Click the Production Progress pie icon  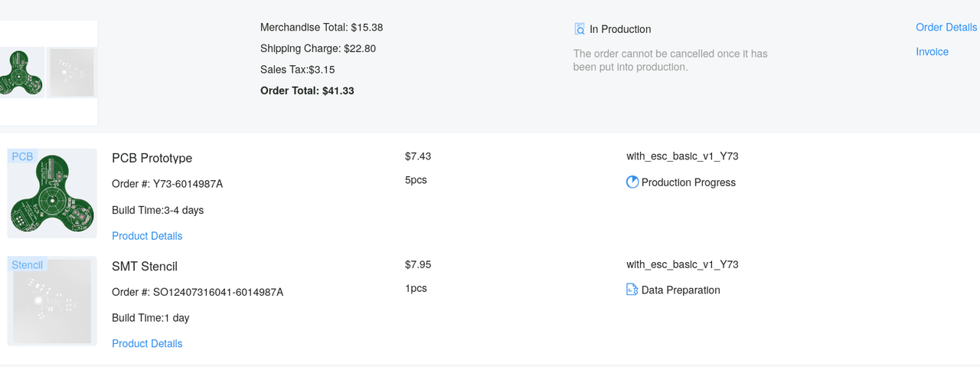pos(632,182)
